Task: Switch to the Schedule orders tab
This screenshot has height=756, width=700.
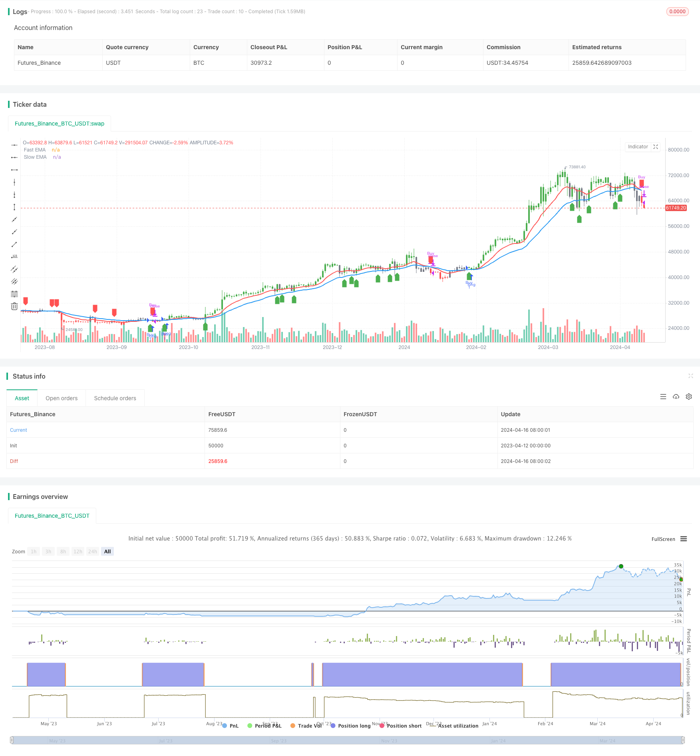Action: [x=115, y=398]
